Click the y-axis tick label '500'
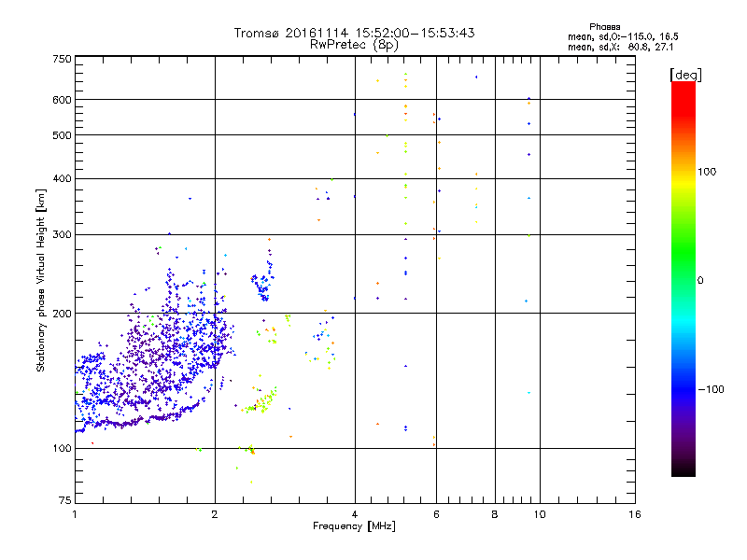The image size is (747, 560). tap(63, 135)
